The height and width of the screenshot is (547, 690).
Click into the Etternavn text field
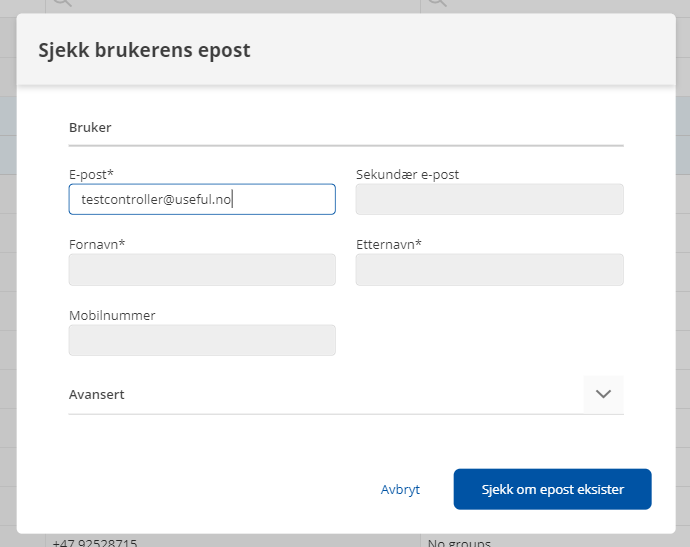[x=489, y=270]
